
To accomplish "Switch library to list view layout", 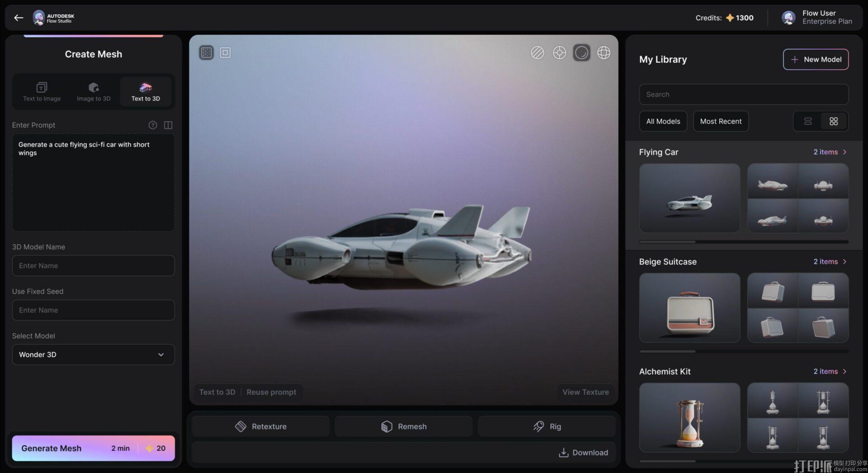I will pos(807,121).
